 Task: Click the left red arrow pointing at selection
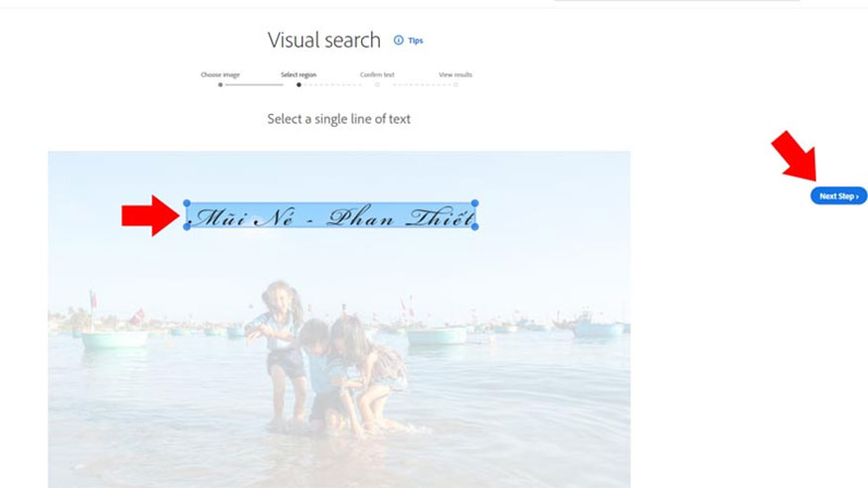[151, 215]
